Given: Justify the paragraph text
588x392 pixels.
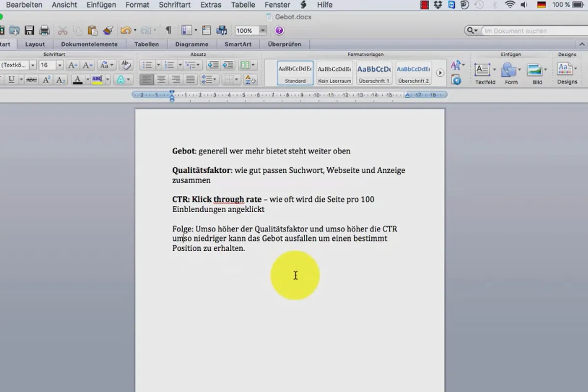Looking at the screenshot, I should pos(191,79).
